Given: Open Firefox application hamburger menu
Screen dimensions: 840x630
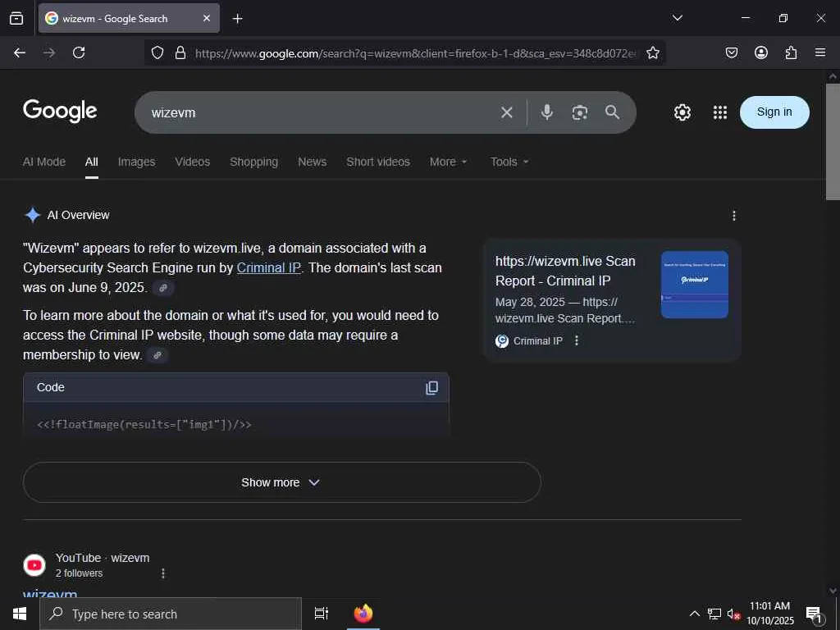Looking at the screenshot, I should point(820,52).
